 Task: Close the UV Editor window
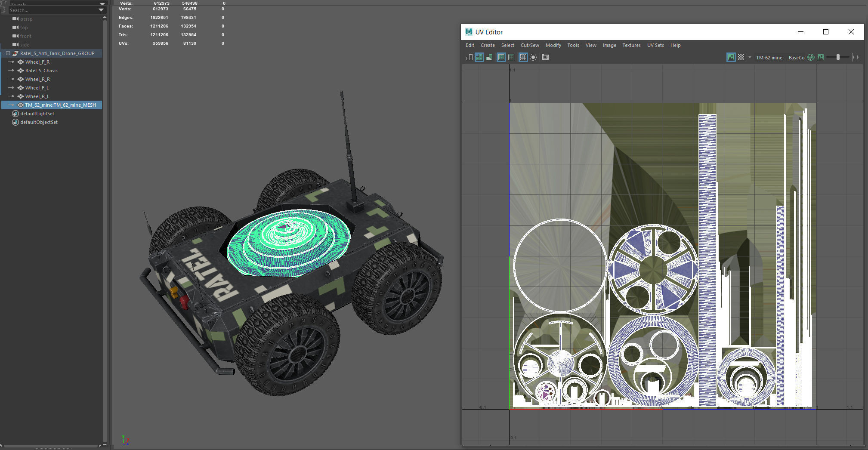coord(851,32)
